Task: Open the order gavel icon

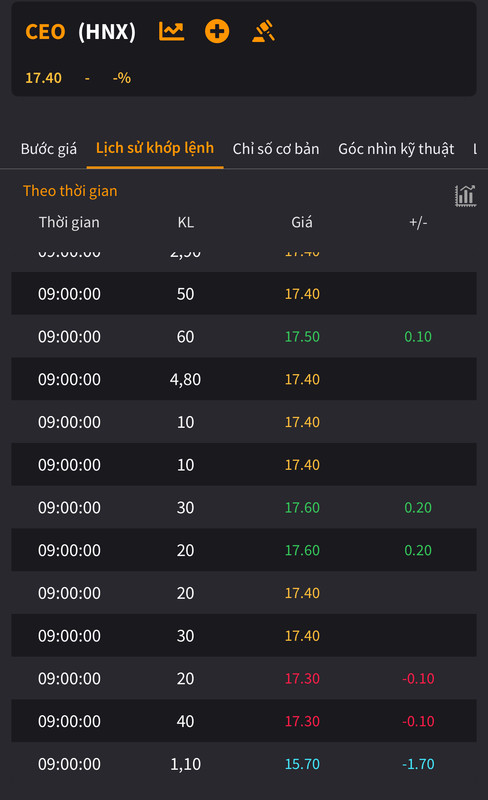Action: point(263,31)
